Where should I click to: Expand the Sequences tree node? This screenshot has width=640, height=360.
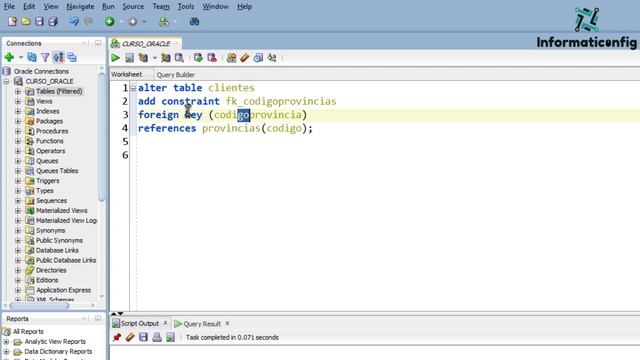pyautogui.click(x=18, y=200)
